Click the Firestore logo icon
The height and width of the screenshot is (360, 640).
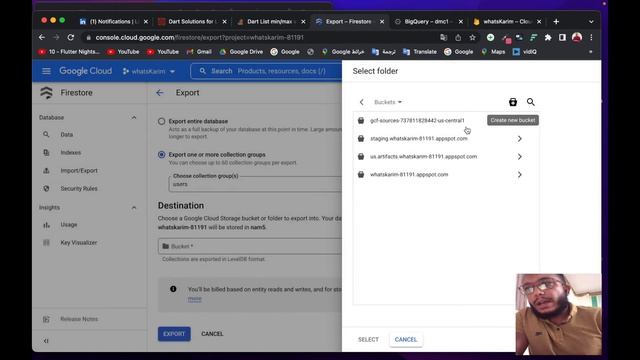tap(47, 93)
